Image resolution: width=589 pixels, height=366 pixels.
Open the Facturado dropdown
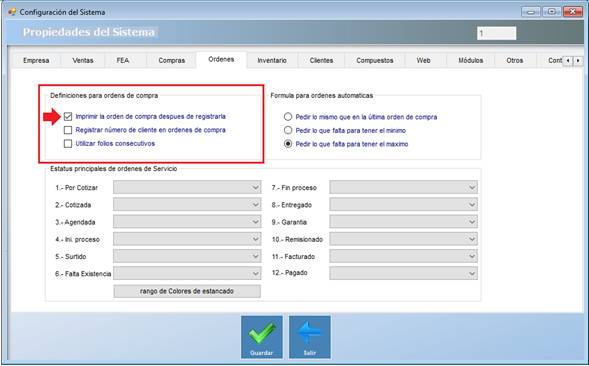[403, 256]
